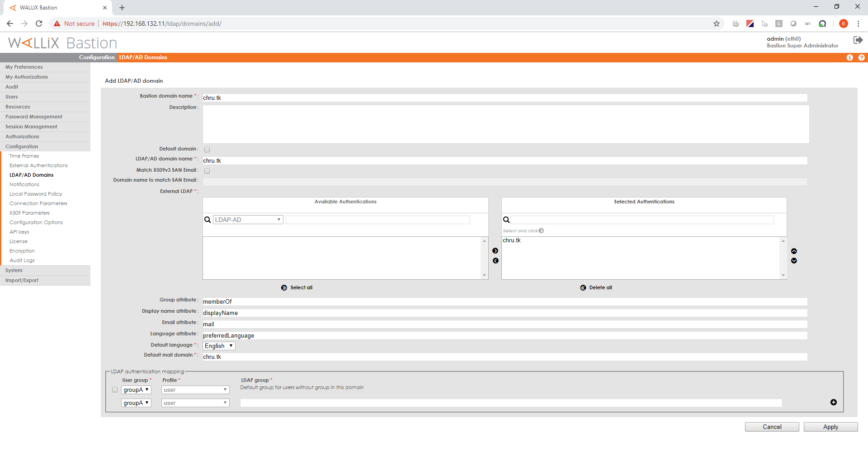Go to Session Management menu
The width and height of the screenshot is (868, 470).
31,127
